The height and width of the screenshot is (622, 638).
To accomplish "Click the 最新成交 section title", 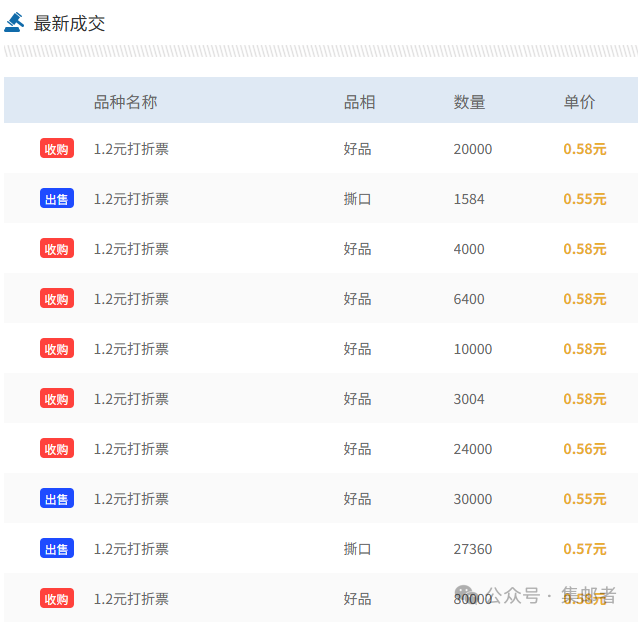I will pyautogui.click(x=69, y=23).
